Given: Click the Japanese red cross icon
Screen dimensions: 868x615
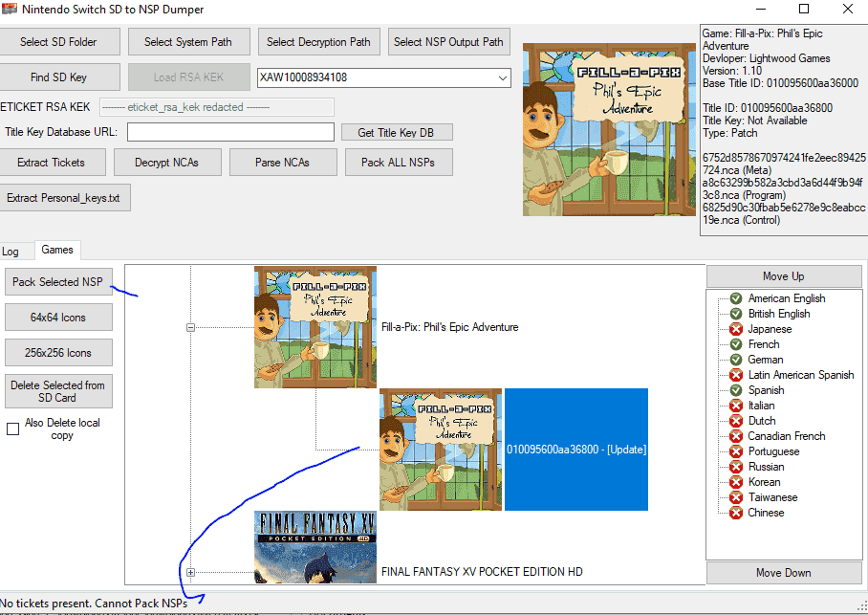Looking at the screenshot, I should (x=736, y=329).
